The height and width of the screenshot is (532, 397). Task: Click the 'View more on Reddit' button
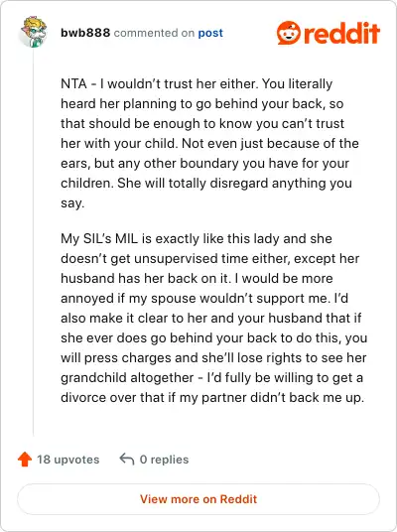[x=198, y=499]
